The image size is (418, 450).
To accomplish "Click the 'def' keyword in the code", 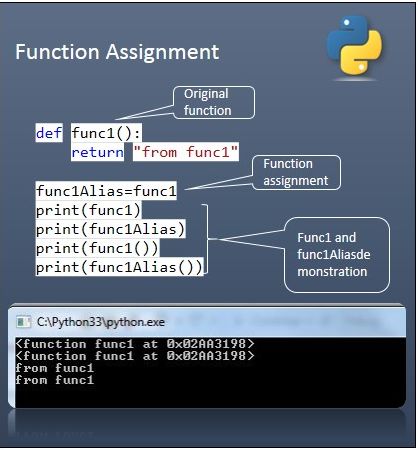I will coord(49,133).
